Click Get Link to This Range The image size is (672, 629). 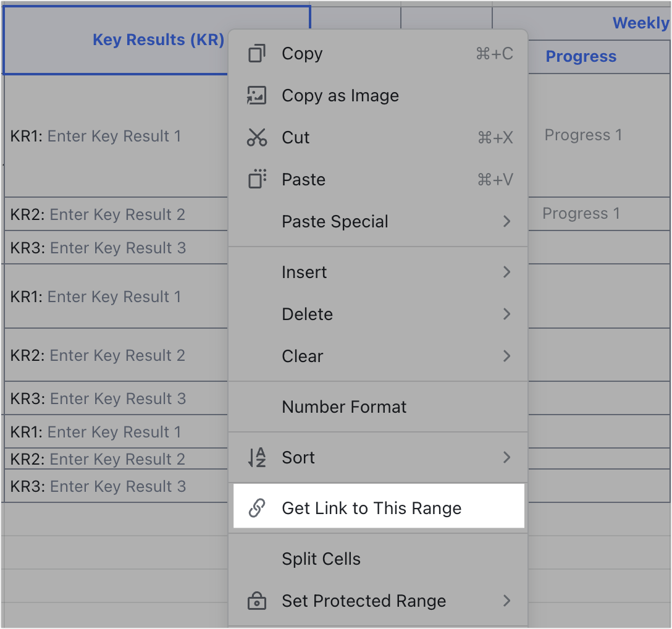coord(372,508)
